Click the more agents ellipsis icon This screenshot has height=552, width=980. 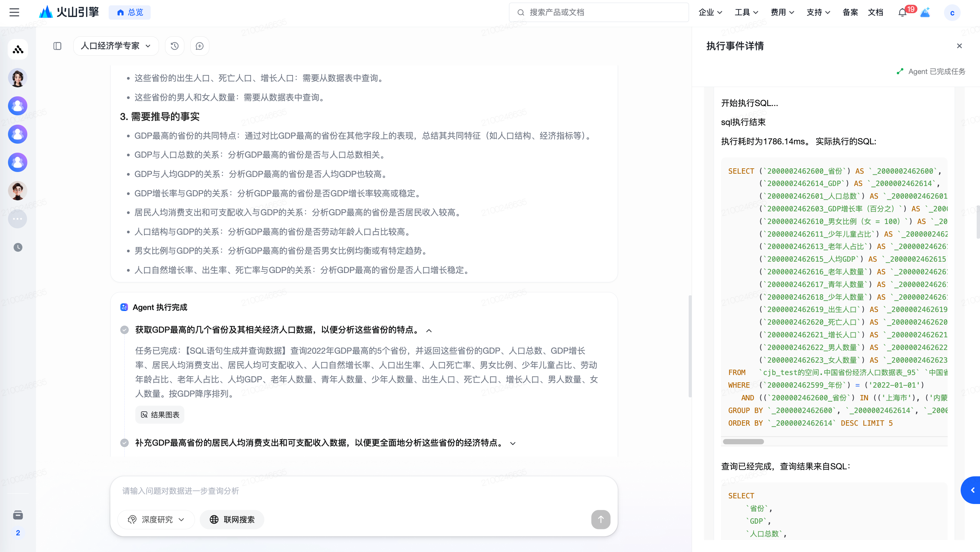pyautogui.click(x=18, y=219)
